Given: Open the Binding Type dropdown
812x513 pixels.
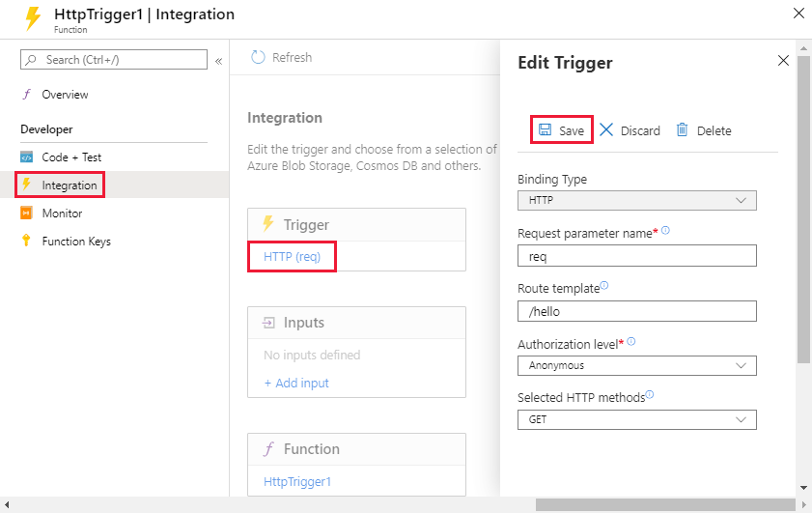Looking at the screenshot, I should [637, 201].
